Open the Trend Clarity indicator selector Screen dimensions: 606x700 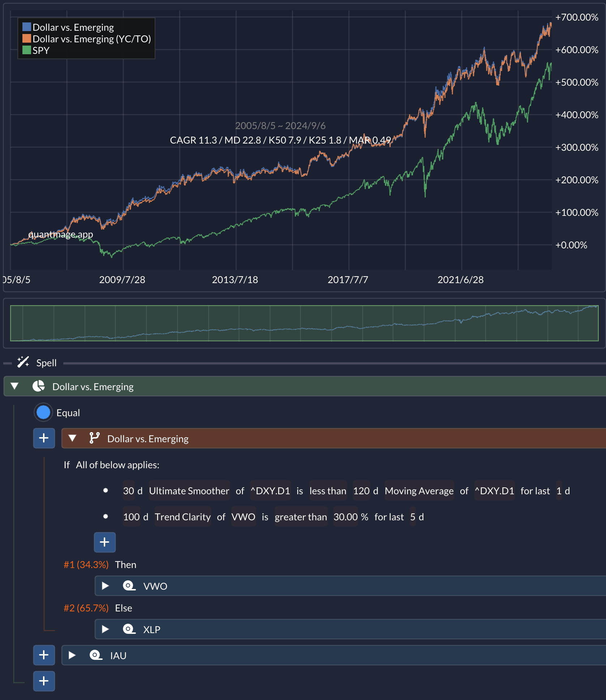tap(183, 517)
